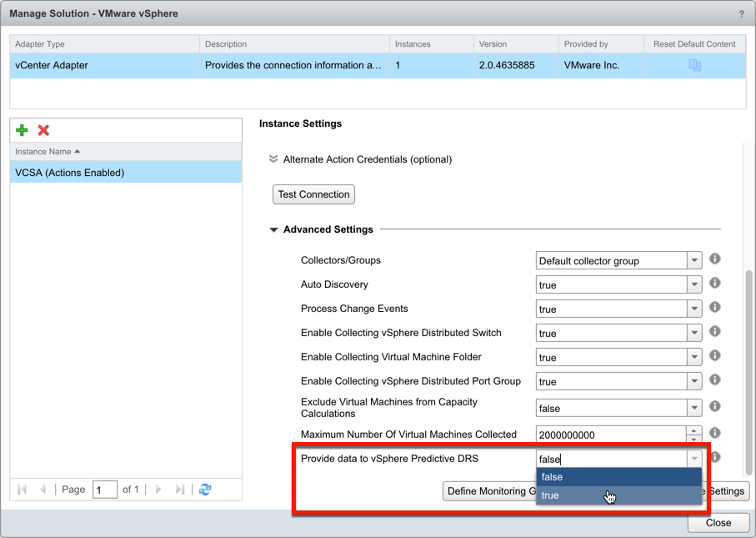Add a new adapter instance

tap(21, 130)
